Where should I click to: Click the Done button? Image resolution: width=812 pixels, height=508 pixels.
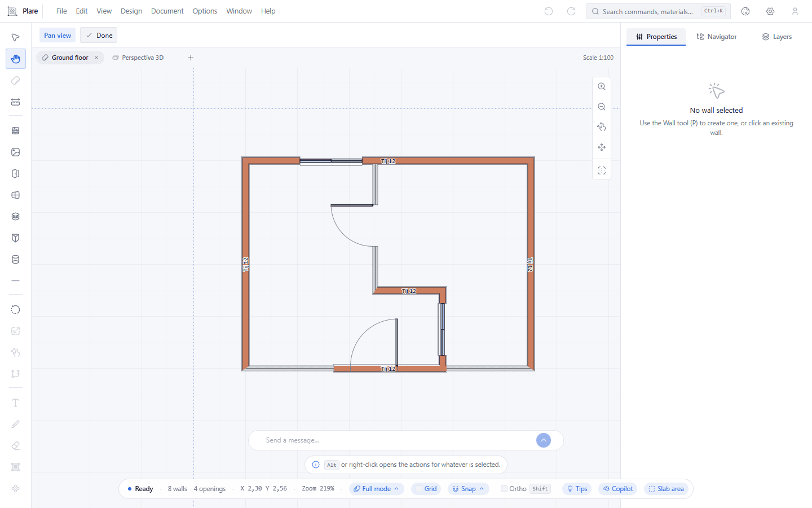click(99, 36)
